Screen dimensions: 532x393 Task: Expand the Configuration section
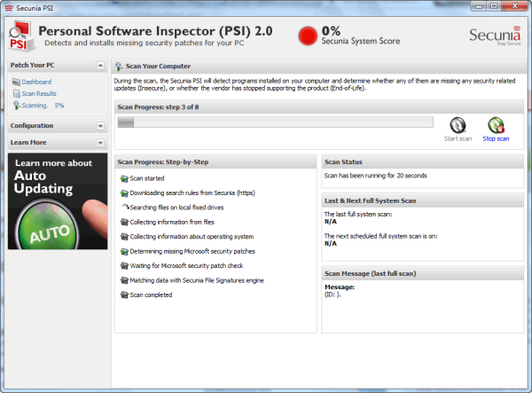(x=100, y=126)
